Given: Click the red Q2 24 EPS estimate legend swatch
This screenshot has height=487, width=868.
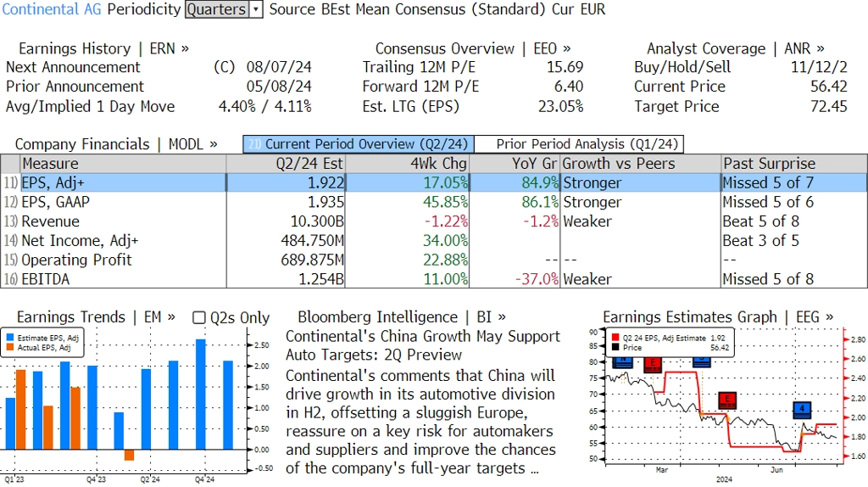Looking at the screenshot, I should pyautogui.click(x=615, y=338).
